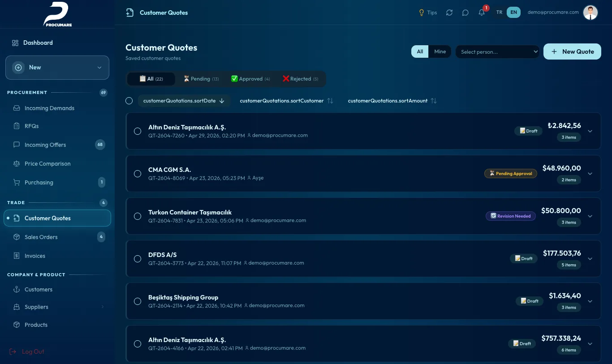Click the Incoming Offers message icon

tap(17, 145)
